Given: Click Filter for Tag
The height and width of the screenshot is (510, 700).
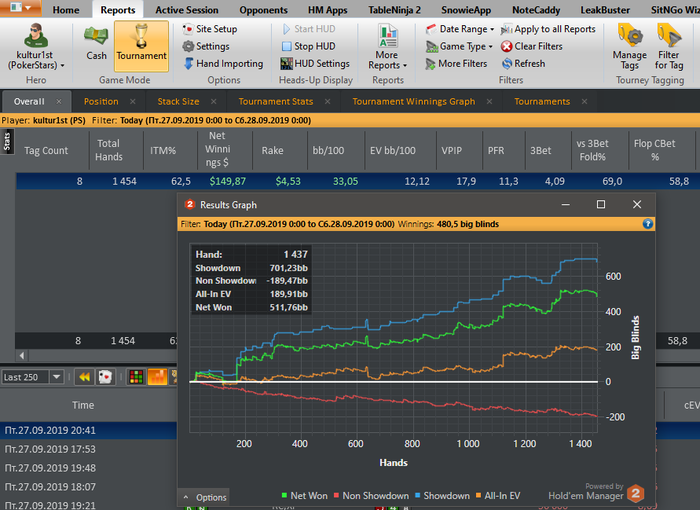Looking at the screenshot, I should (669, 47).
